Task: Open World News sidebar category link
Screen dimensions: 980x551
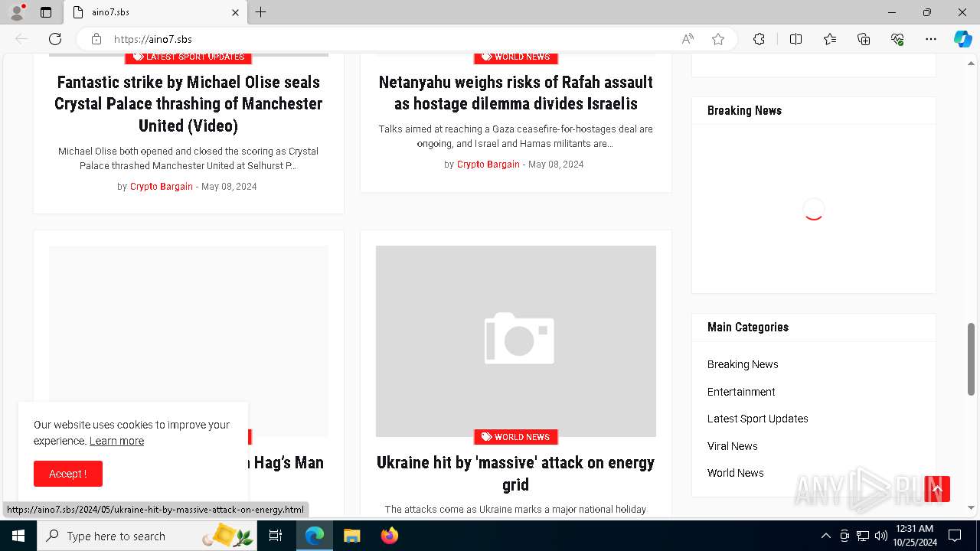Action: point(736,473)
